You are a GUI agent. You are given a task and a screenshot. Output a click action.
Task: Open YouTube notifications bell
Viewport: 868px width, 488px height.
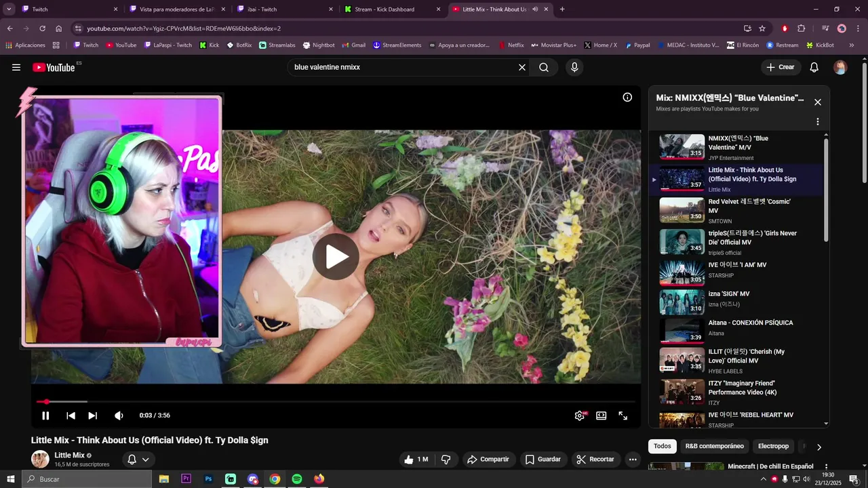(814, 67)
